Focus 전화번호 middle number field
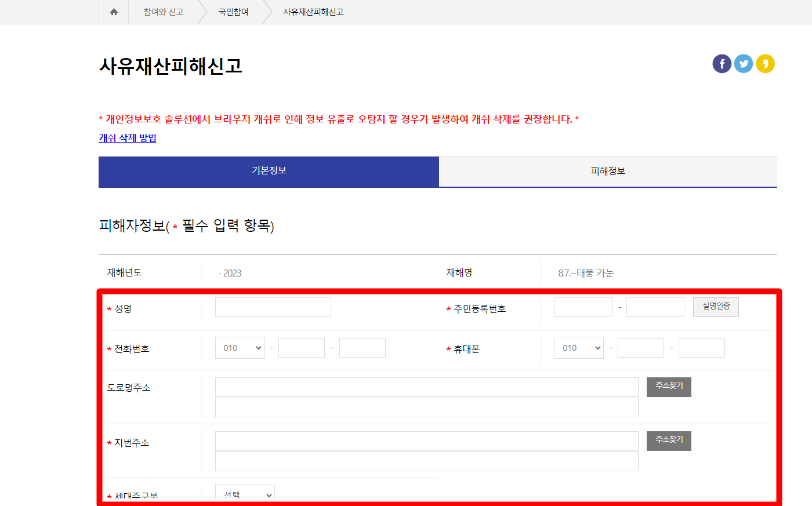This screenshot has height=506, width=812. (302, 348)
